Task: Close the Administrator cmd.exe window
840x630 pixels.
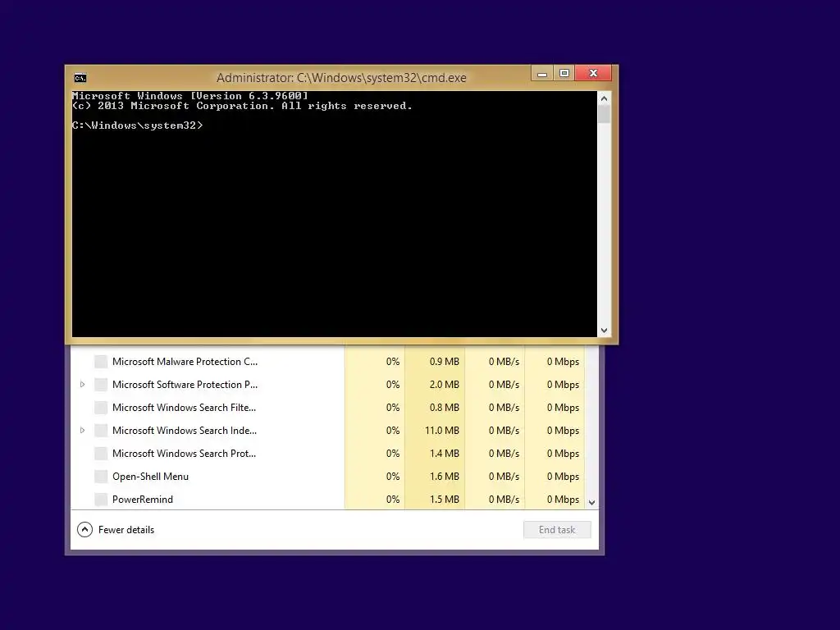Action: pos(593,73)
